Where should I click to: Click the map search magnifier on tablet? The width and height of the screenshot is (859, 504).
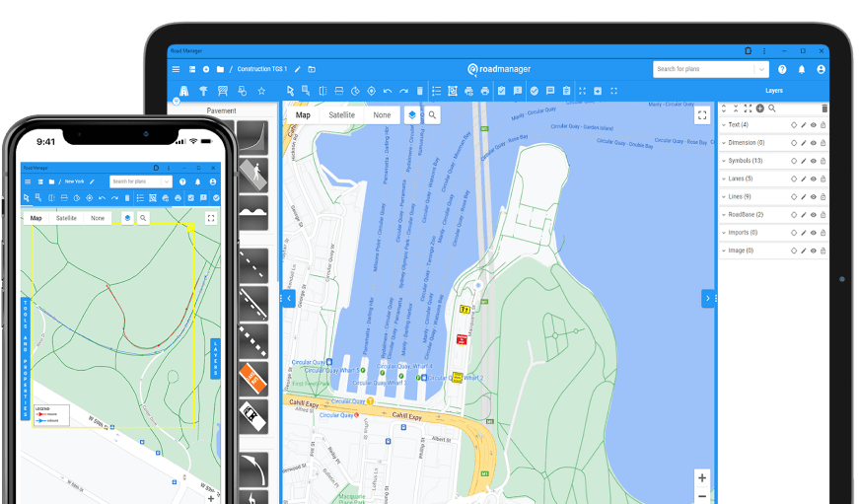click(432, 115)
